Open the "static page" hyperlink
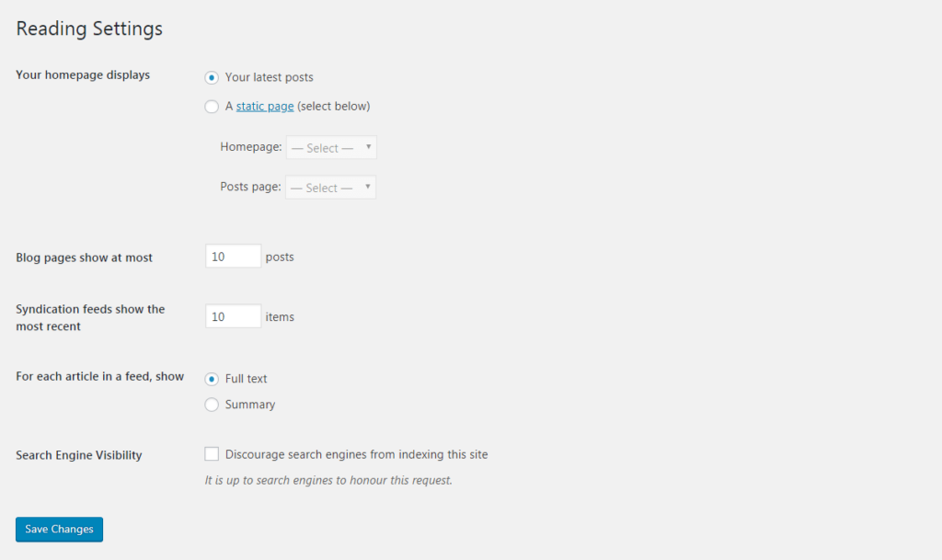The image size is (942, 560). coord(265,106)
